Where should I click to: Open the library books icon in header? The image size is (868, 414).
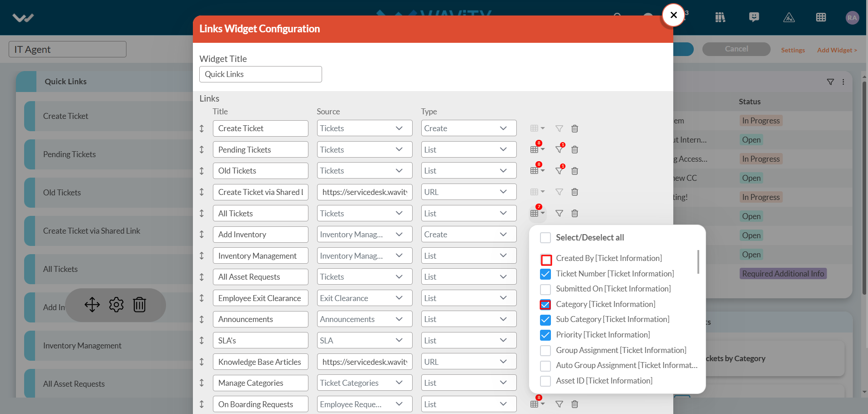pyautogui.click(x=720, y=17)
